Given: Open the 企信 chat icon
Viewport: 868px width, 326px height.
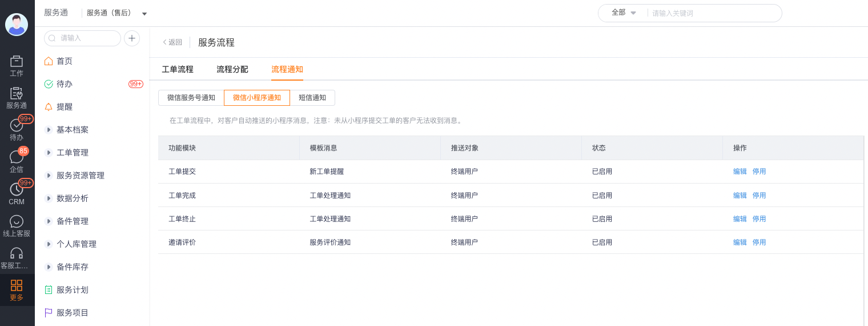Looking at the screenshot, I should pyautogui.click(x=17, y=157).
